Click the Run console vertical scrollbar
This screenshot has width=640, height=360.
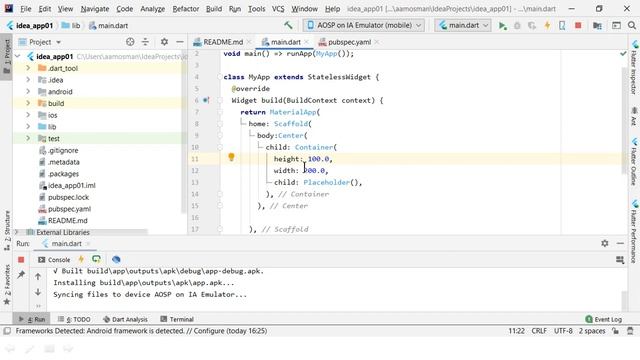point(624,300)
